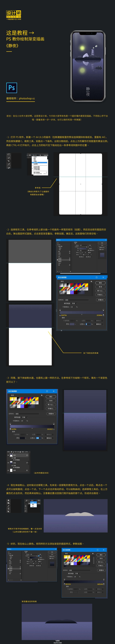Select the Pen tool in step 4 toolbar
This screenshot has width=115, height=644.
click(8, 506)
